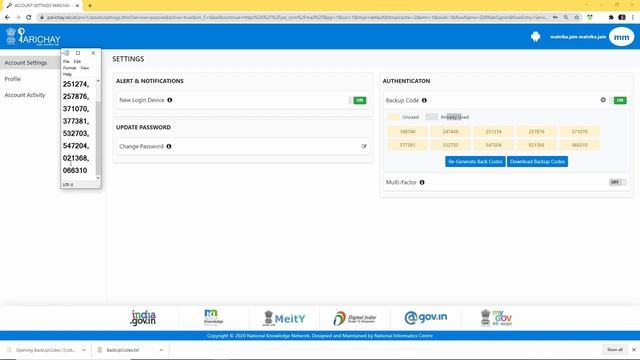Click the 371070 backup code chip

click(580, 132)
